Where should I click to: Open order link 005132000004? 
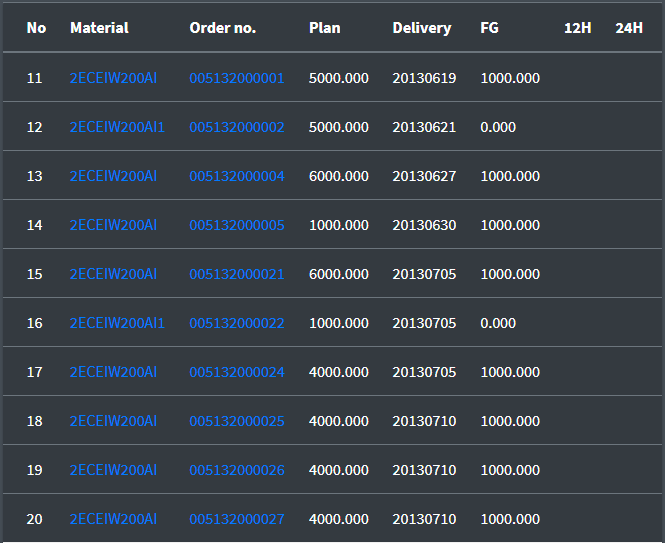pyautogui.click(x=237, y=176)
